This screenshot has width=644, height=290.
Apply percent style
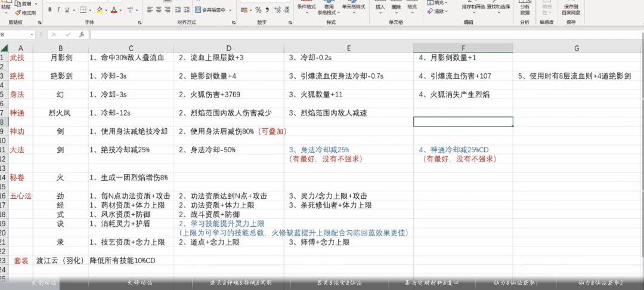tap(258, 10)
